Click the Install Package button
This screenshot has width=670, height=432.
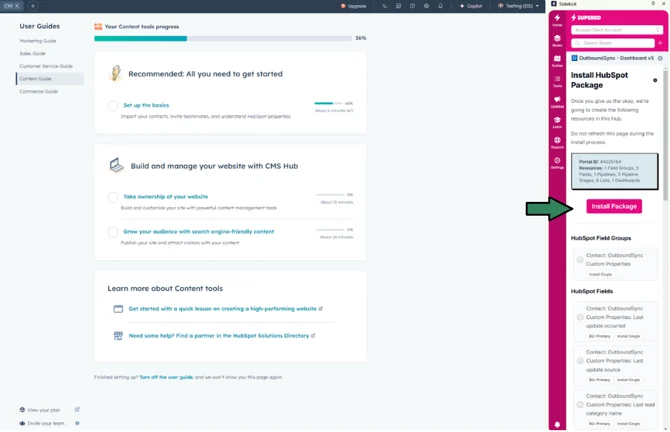tap(614, 206)
